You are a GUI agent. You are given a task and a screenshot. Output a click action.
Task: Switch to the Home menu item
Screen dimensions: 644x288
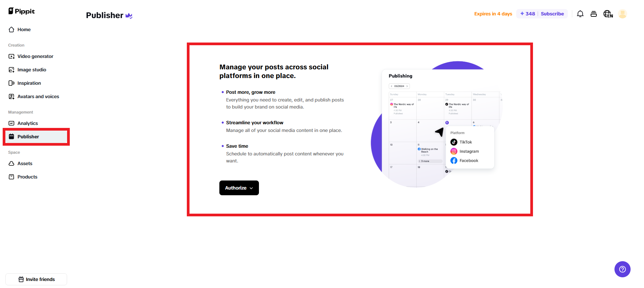coord(23,29)
